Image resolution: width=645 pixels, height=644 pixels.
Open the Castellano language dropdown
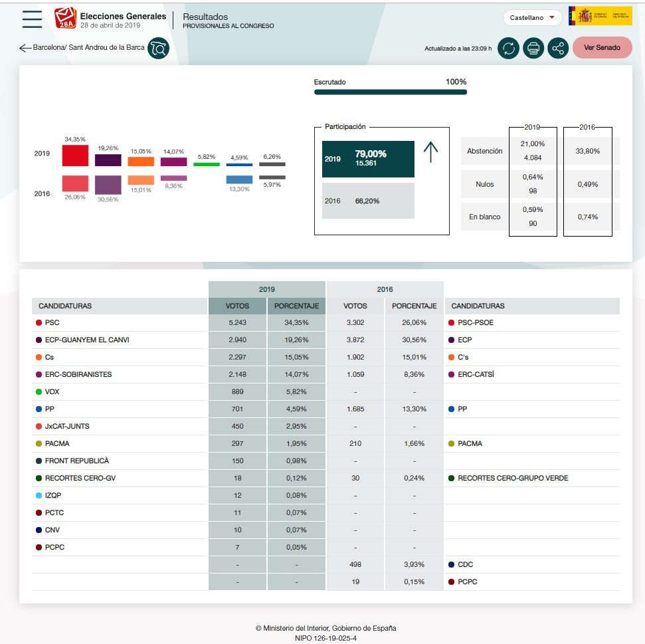(x=533, y=17)
